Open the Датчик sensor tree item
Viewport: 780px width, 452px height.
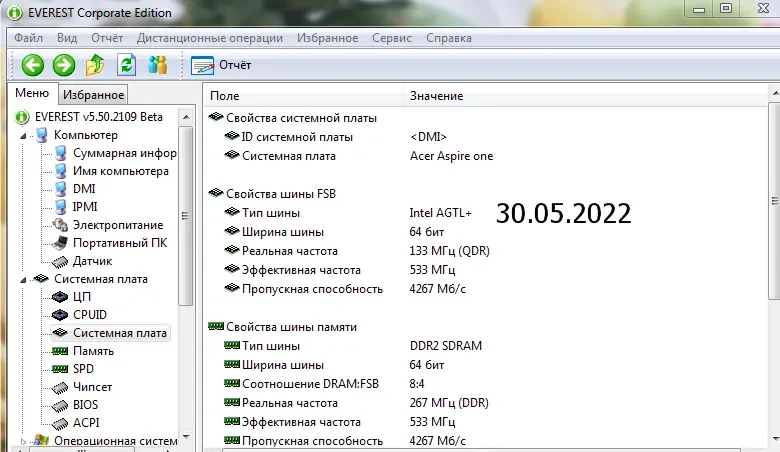[x=93, y=261]
